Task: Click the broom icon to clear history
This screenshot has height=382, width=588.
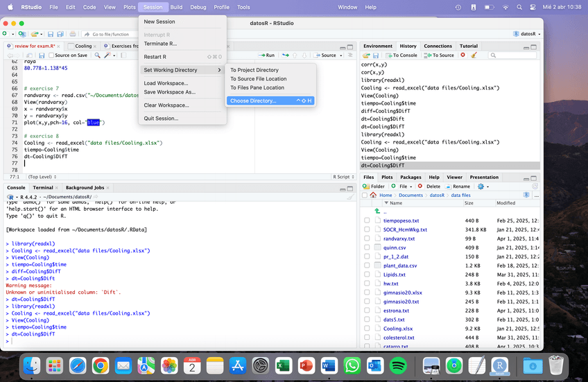Action: pyautogui.click(x=474, y=55)
